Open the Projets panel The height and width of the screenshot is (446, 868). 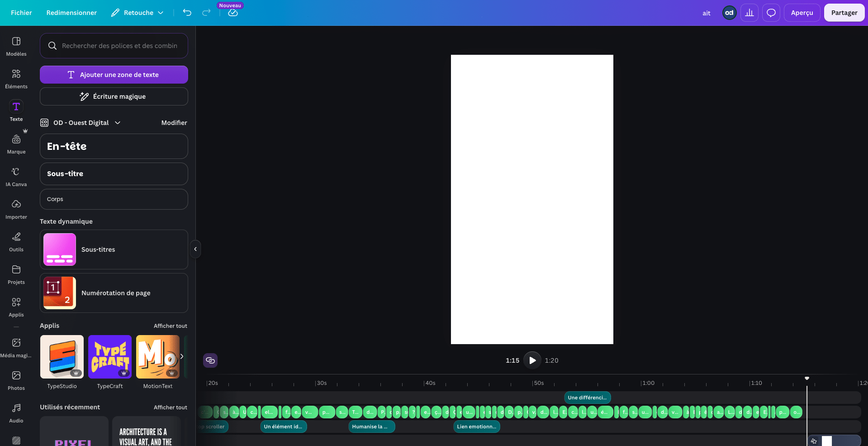tap(16, 275)
